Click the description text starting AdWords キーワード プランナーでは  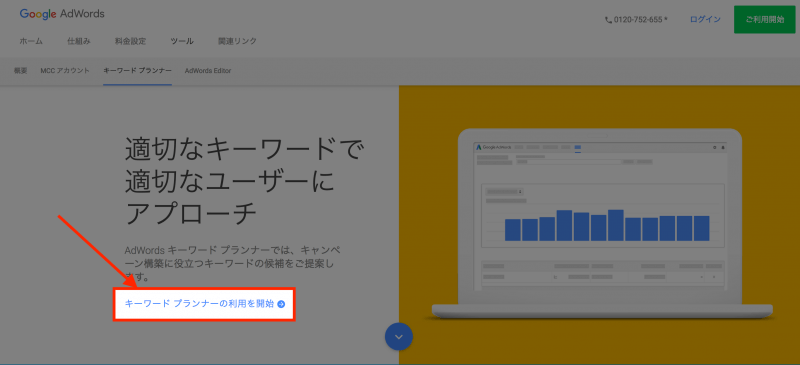(233, 263)
